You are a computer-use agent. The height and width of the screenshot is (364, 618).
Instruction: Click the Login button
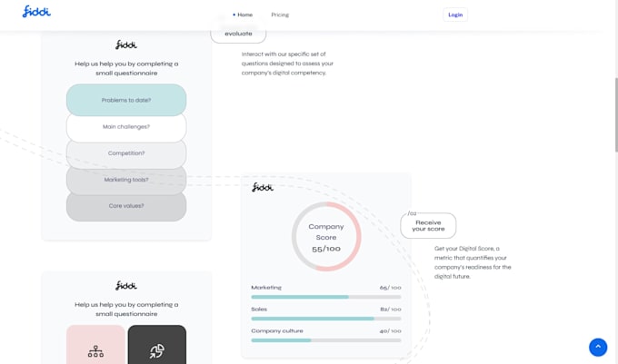coord(455,15)
